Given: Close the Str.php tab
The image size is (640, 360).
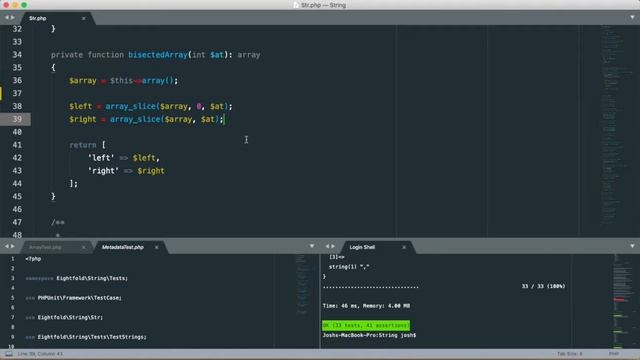Looking at the screenshot, I should click(x=84, y=18).
